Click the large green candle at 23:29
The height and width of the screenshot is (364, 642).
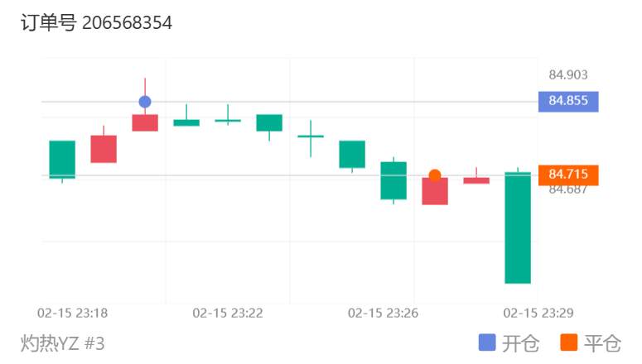point(518,227)
